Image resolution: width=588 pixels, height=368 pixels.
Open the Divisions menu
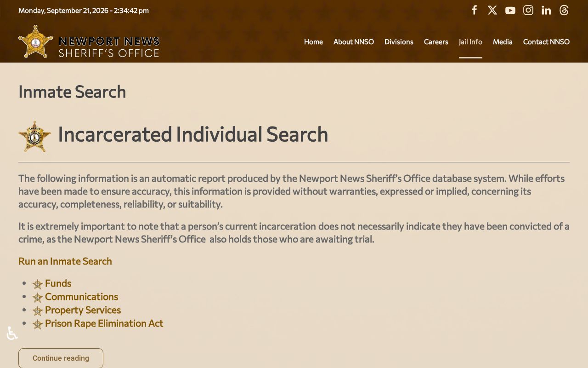click(399, 42)
